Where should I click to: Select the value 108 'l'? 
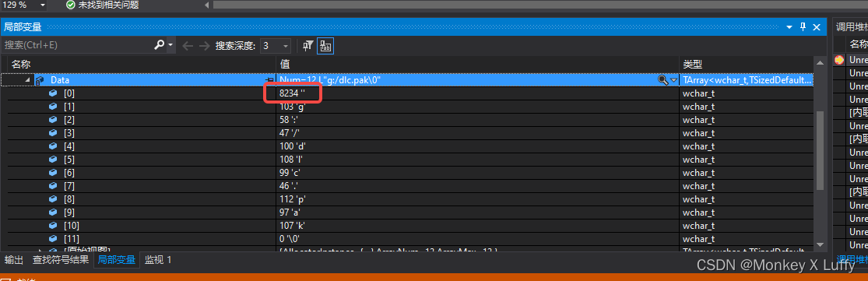tap(292, 160)
